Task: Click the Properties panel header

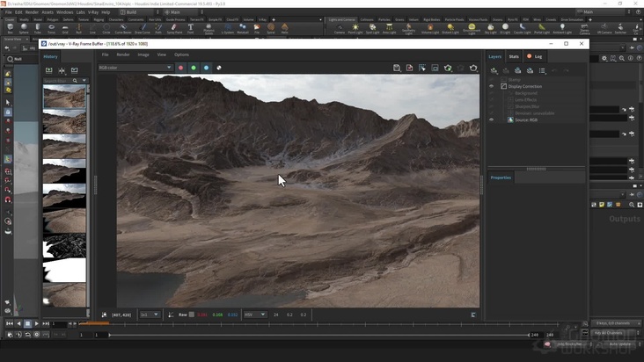Action: pyautogui.click(x=501, y=177)
